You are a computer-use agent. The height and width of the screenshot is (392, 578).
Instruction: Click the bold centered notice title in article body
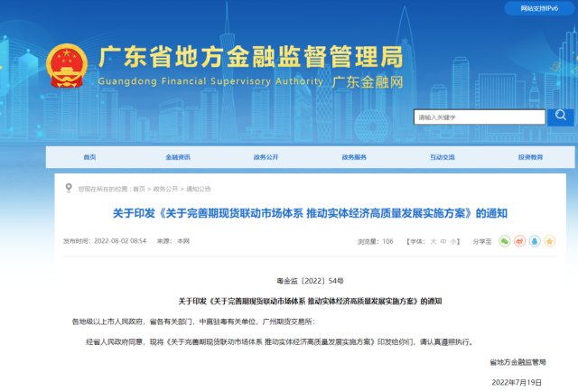[x=310, y=302]
